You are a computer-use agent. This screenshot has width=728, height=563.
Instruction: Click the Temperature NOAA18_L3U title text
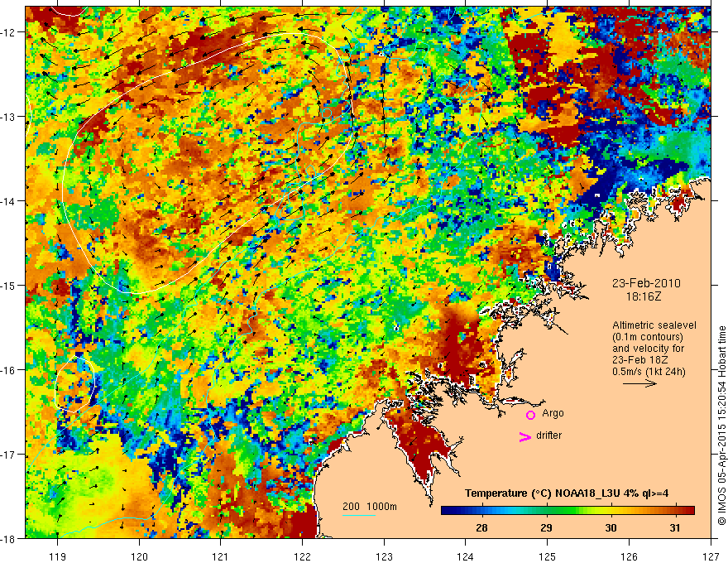click(567, 493)
